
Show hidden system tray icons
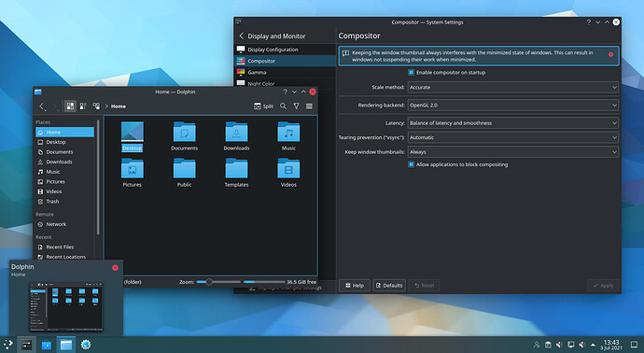pyautogui.click(x=593, y=345)
